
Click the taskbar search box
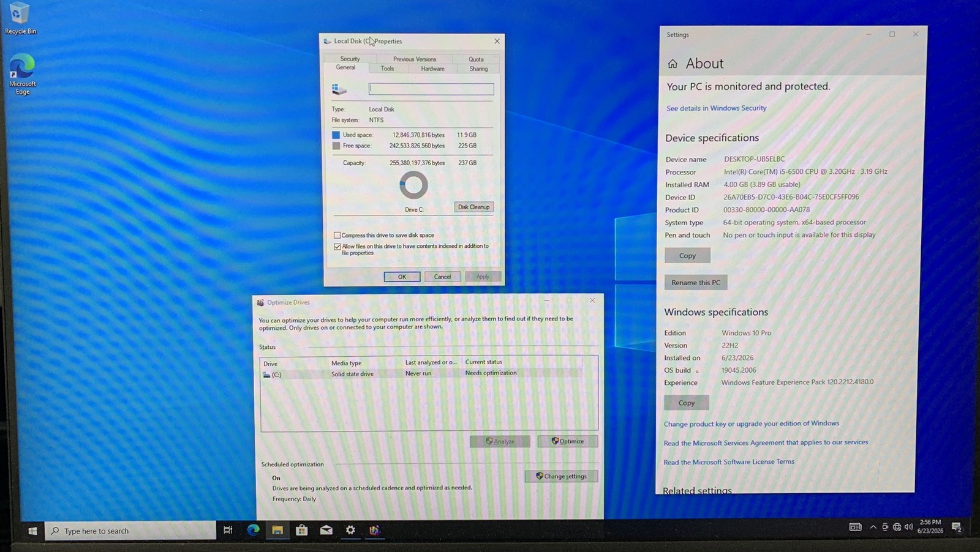pos(131,531)
